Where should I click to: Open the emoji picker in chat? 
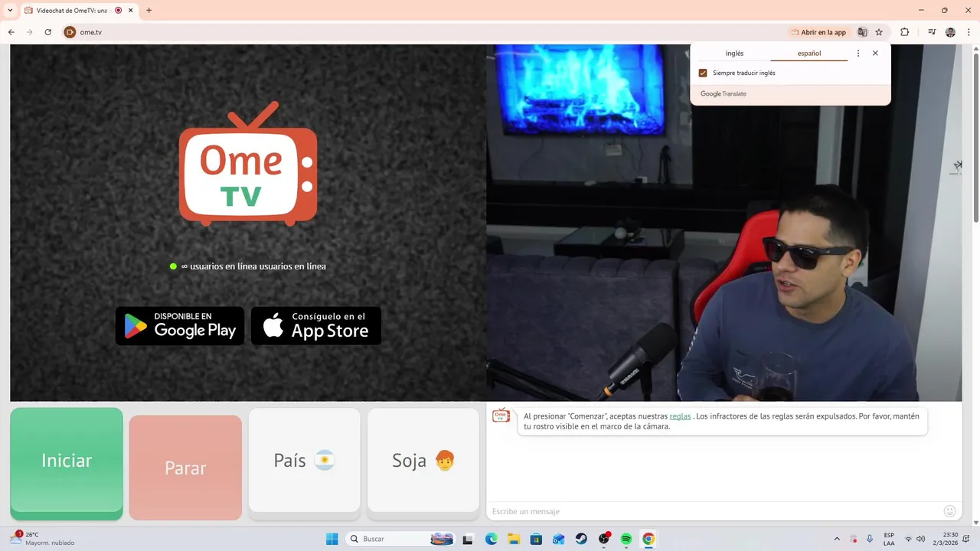pos(950,511)
